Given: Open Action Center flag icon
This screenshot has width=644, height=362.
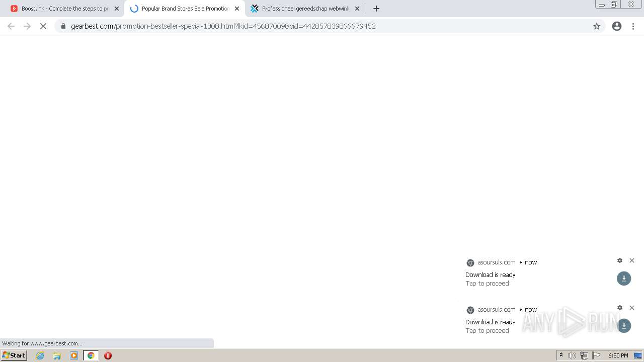Looking at the screenshot, I should (x=596, y=355).
